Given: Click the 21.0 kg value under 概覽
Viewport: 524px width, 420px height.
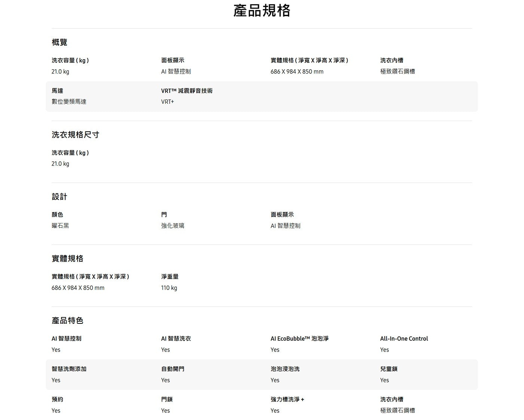Looking at the screenshot, I should [60, 71].
